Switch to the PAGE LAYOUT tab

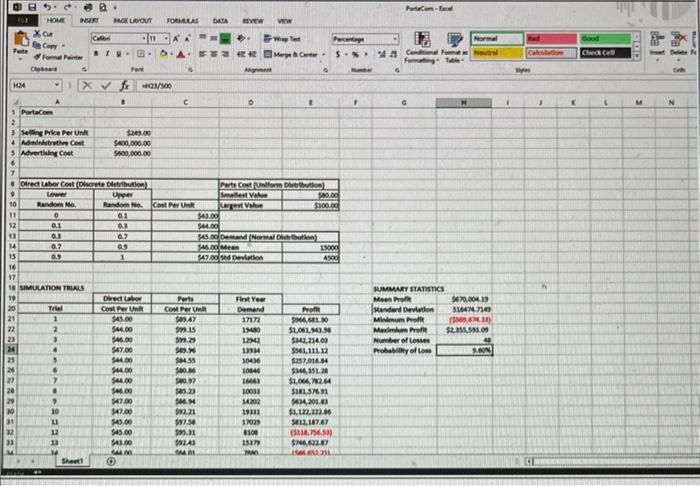(133, 21)
